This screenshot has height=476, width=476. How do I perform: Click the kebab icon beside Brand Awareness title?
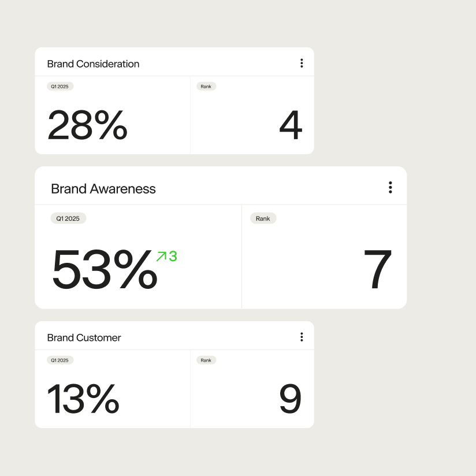coord(391,187)
